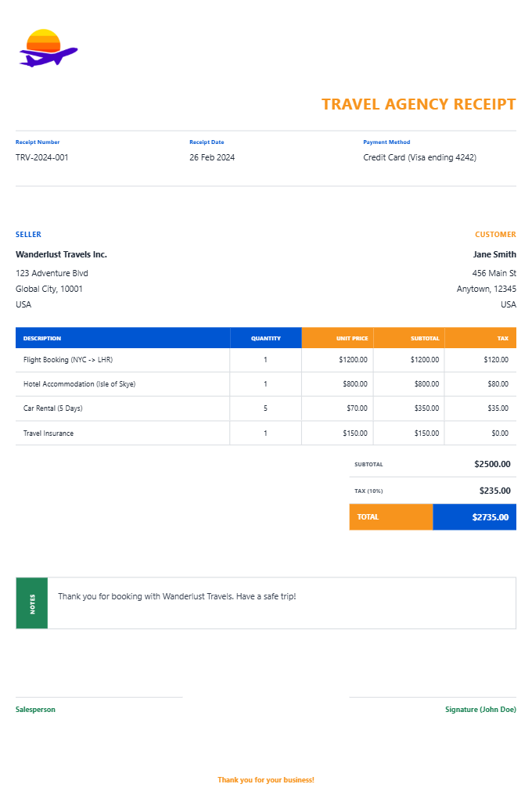
Task: Click the TAX (10%) label
Action: pos(368,491)
